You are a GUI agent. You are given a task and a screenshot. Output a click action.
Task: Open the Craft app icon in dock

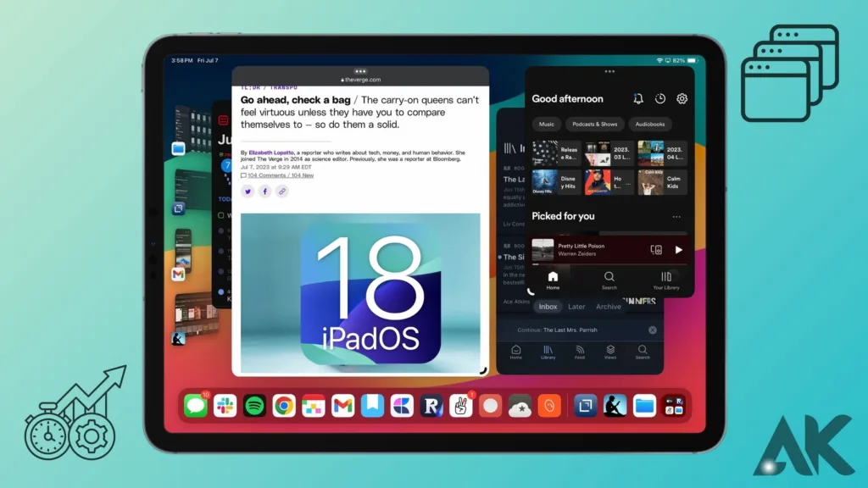click(x=402, y=406)
